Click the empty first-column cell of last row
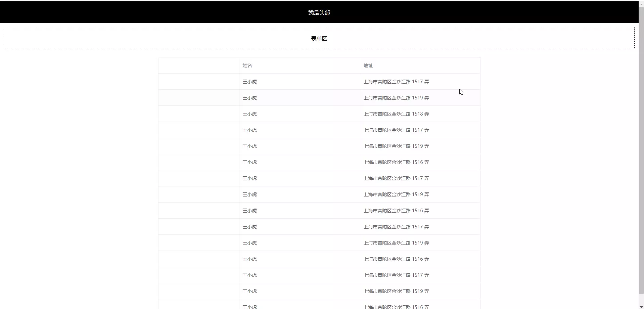The width and height of the screenshot is (644, 309). 198,306
